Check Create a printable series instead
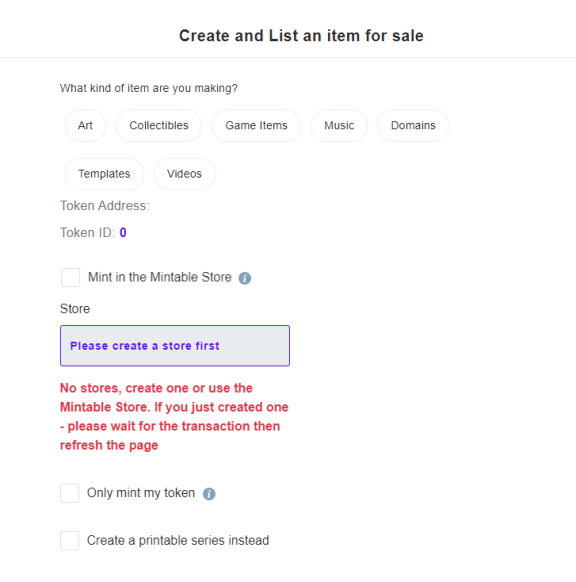Viewport: 576px width, 582px height. (70, 540)
